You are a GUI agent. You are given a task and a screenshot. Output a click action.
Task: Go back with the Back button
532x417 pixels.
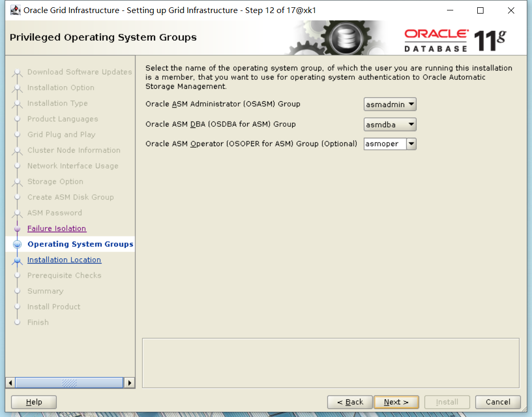coord(350,402)
